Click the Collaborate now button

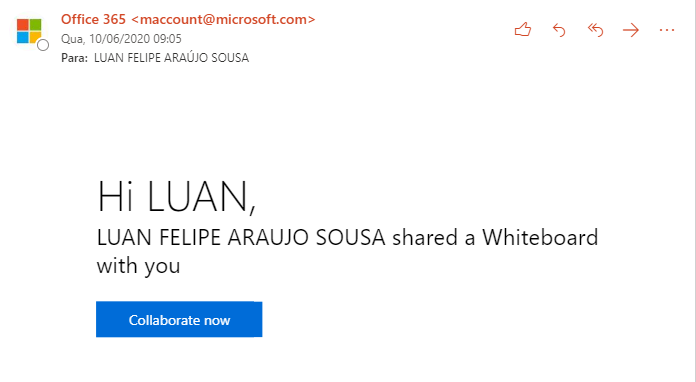[179, 319]
